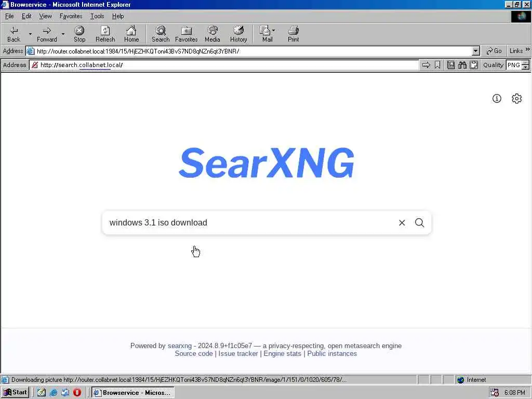Expand the Back history dropdown arrow
The image size is (532, 399).
tap(30, 34)
